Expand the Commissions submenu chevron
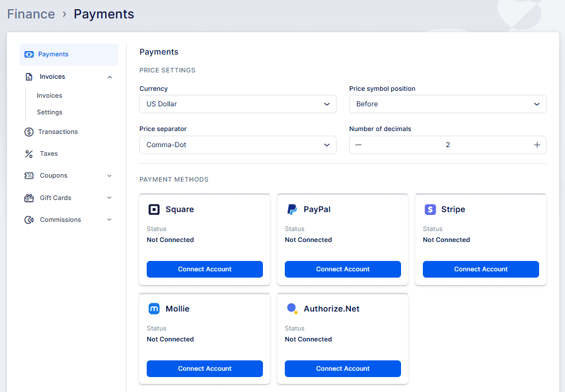The height and width of the screenshot is (392, 565). (109, 220)
